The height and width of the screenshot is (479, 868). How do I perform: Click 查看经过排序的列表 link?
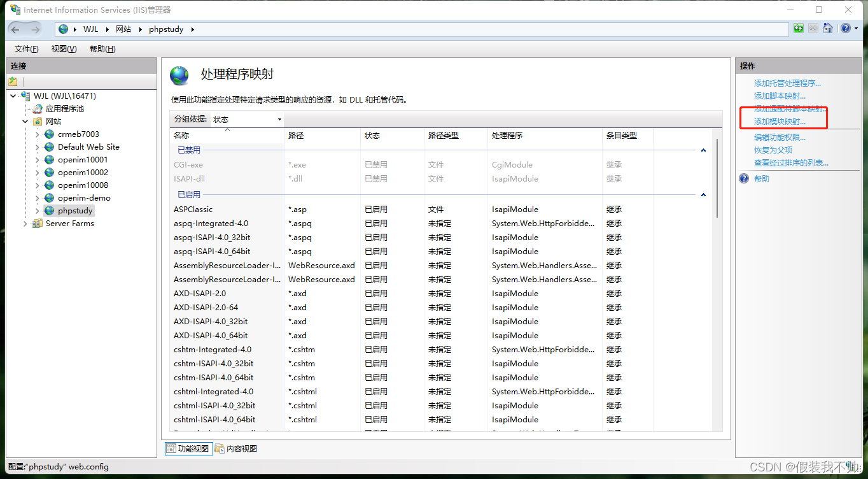tap(791, 162)
